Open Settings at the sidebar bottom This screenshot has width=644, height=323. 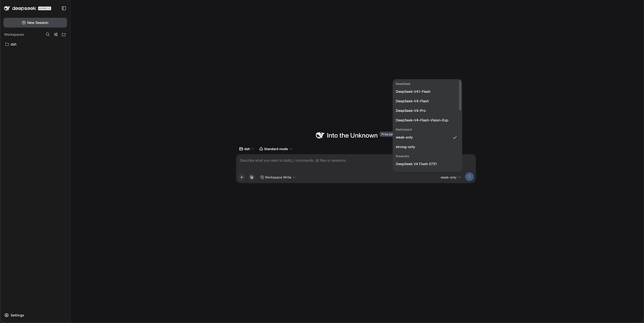[14, 315]
